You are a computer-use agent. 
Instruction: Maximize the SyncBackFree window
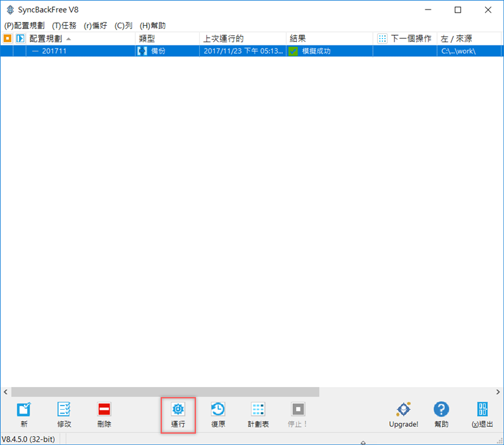[x=458, y=10]
